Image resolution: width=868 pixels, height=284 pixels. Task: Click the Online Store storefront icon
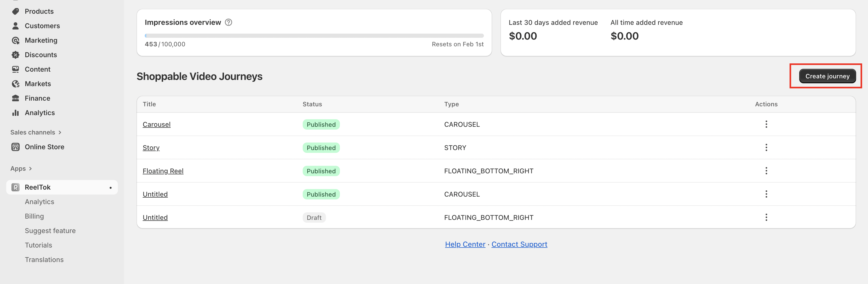16,147
